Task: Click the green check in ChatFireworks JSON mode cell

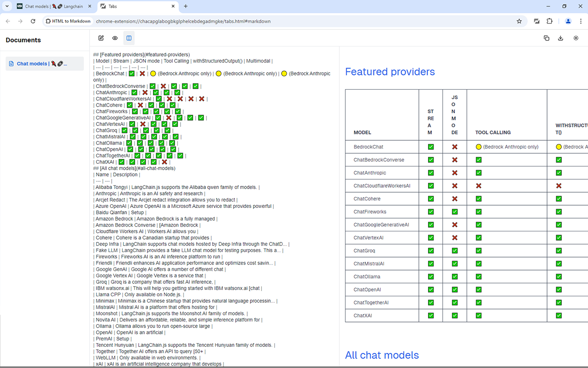Action: click(455, 212)
